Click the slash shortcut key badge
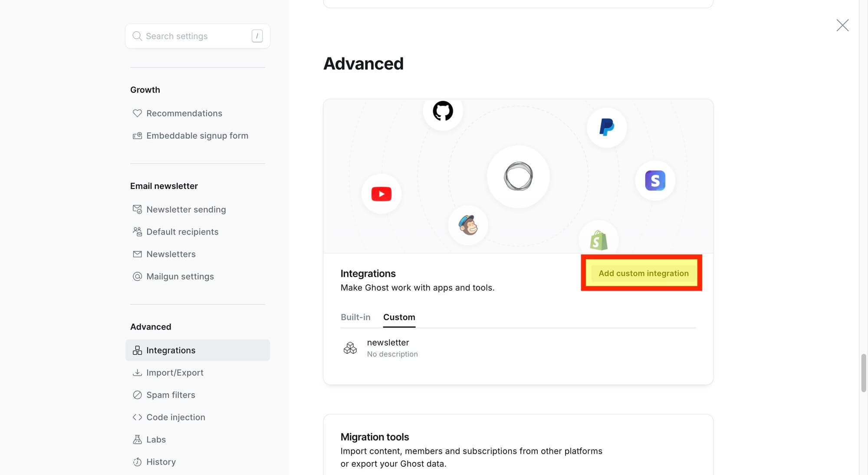This screenshot has height=475, width=868. pyautogui.click(x=257, y=36)
